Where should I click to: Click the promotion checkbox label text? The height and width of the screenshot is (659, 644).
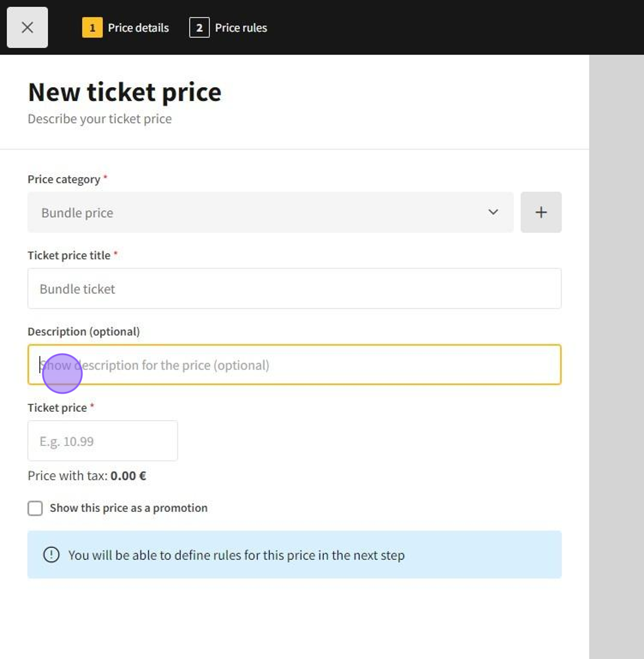(x=128, y=508)
